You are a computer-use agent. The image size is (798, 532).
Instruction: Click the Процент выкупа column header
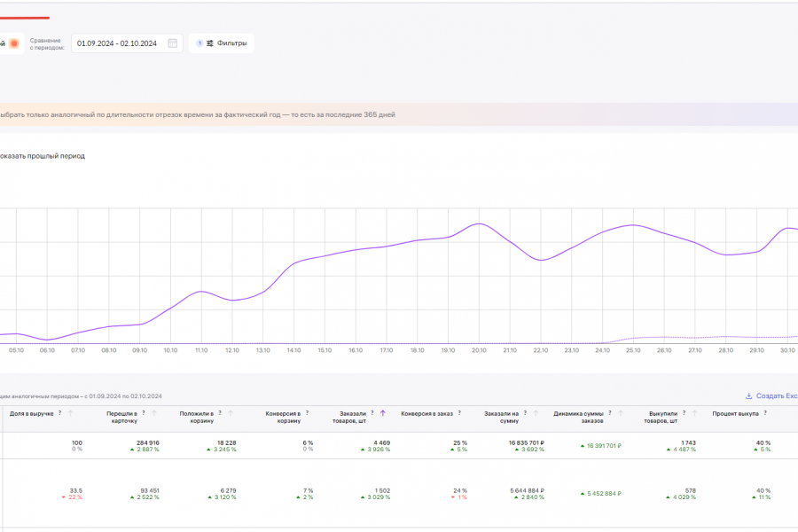(735, 413)
